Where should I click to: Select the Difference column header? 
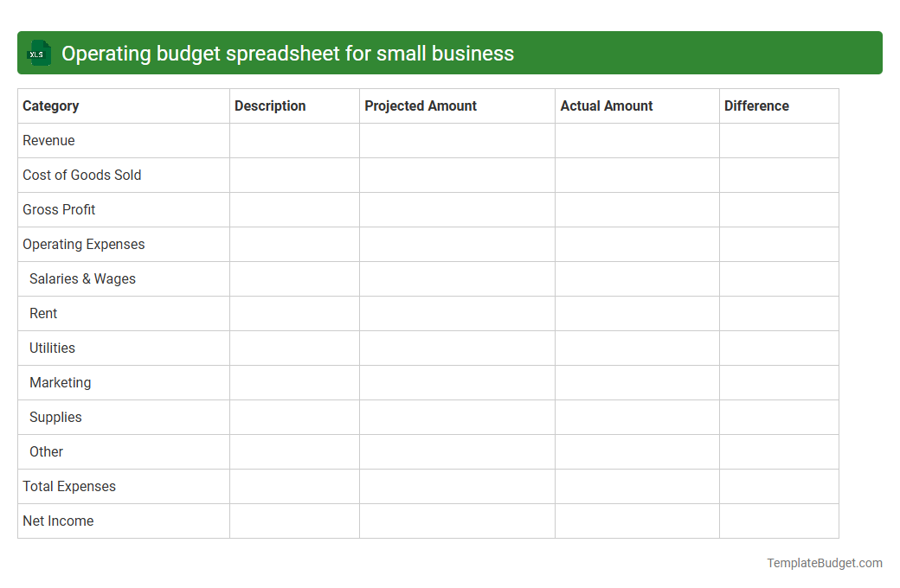[x=756, y=105]
